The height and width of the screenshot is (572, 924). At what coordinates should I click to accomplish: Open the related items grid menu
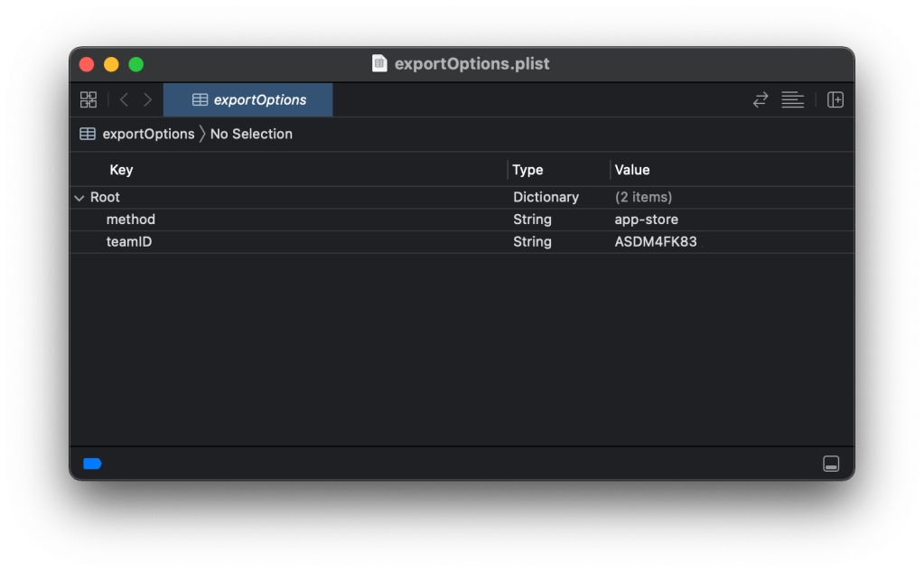(89, 100)
